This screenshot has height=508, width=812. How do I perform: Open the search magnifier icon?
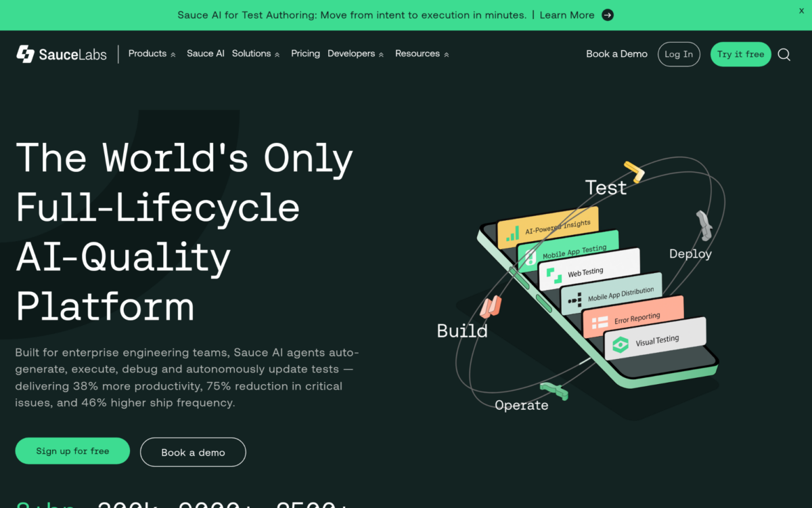[784, 55]
